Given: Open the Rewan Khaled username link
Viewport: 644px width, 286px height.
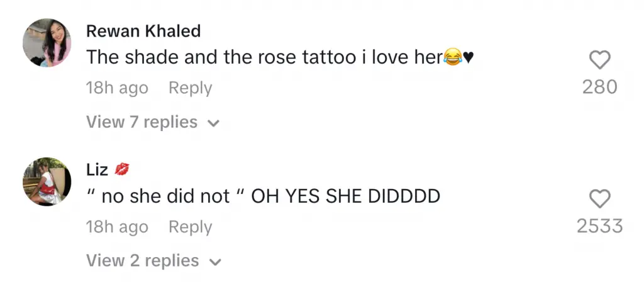Looking at the screenshot, I should tap(143, 31).
